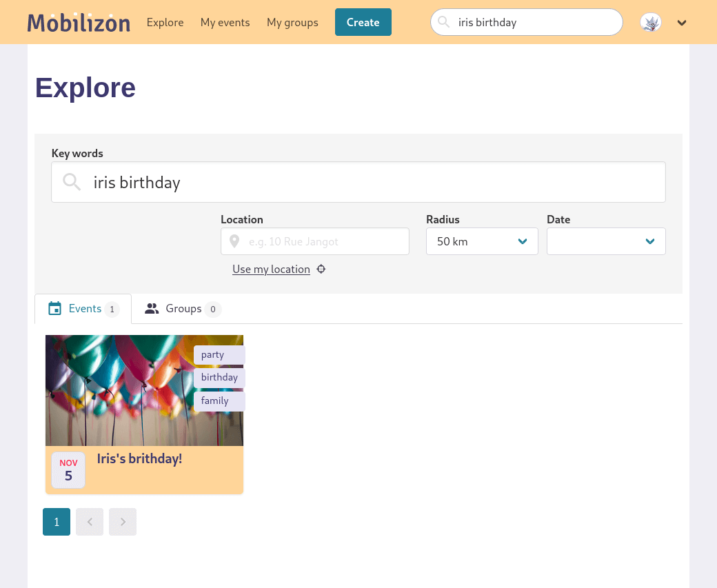Select page 1 in pagination
Screen dimensions: 717x588
(x=57, y=522)
